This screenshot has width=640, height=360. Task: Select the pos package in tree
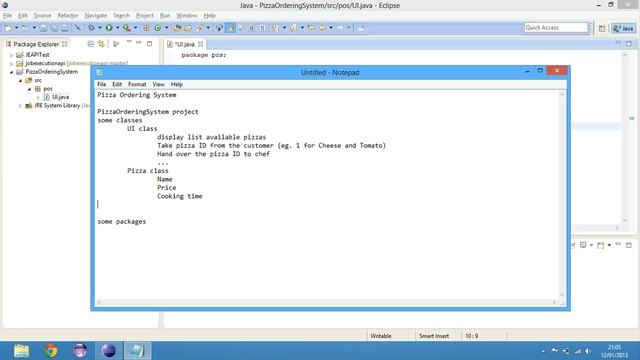[x=48, y=89]
